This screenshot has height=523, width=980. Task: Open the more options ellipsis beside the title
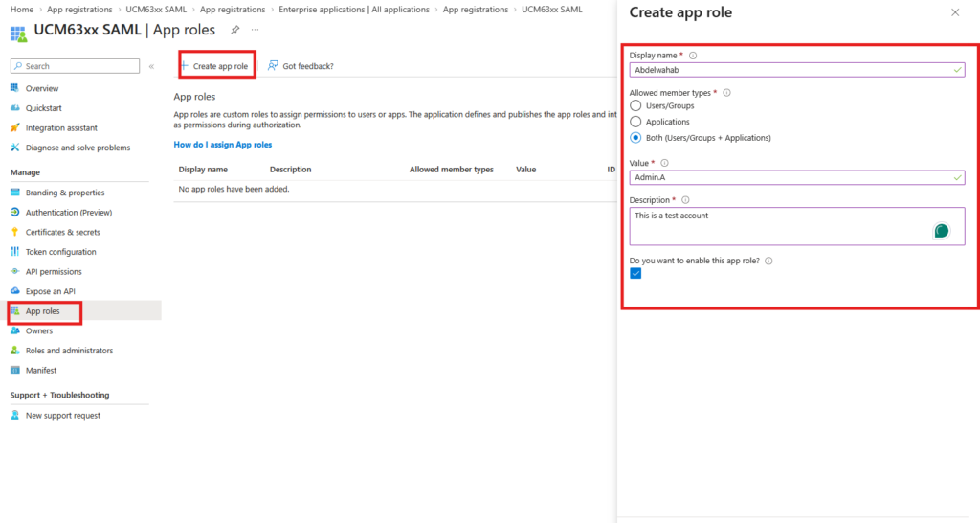tap(255, 30)
